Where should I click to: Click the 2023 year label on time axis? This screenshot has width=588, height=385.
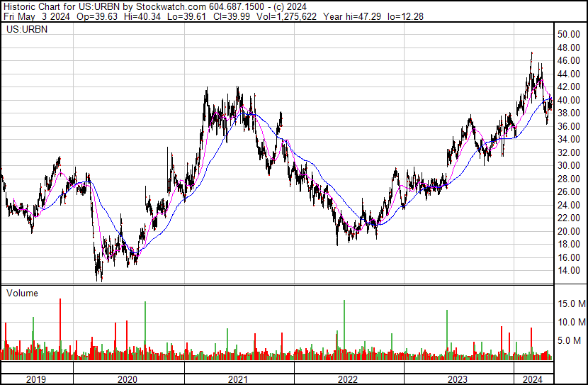[x=458, y=379]
